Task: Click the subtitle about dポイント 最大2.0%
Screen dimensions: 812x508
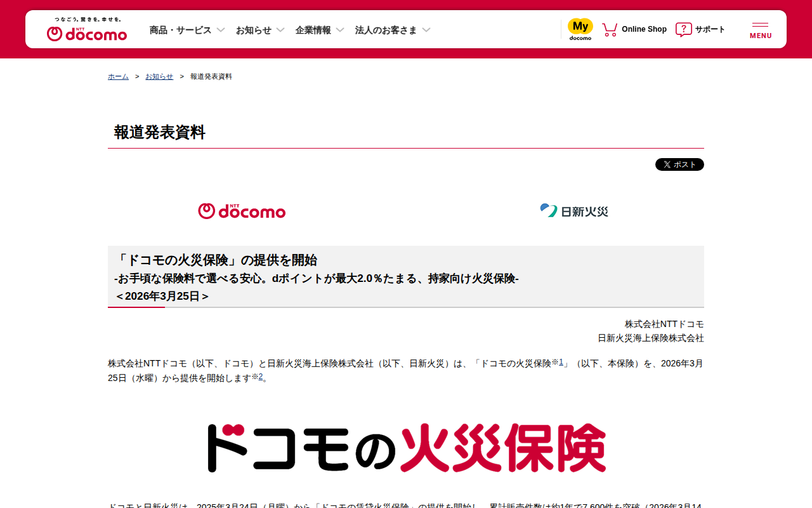Action: [x=317, y=278]
